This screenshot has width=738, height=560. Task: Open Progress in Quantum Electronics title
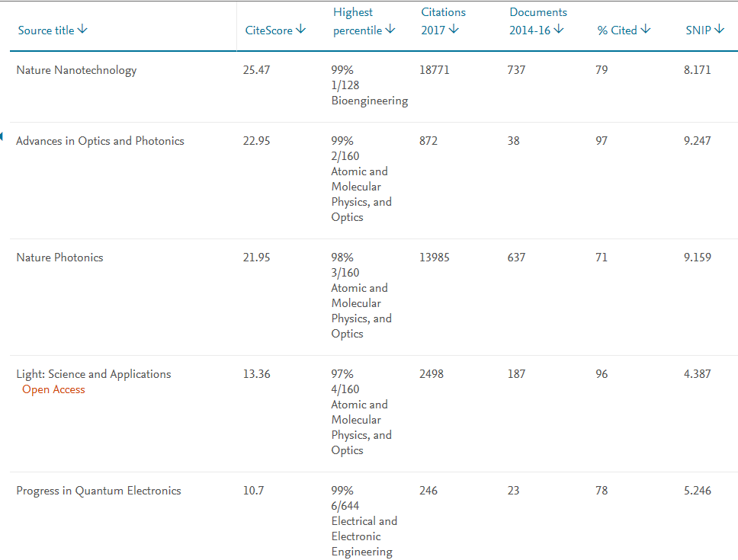point(98,491)
